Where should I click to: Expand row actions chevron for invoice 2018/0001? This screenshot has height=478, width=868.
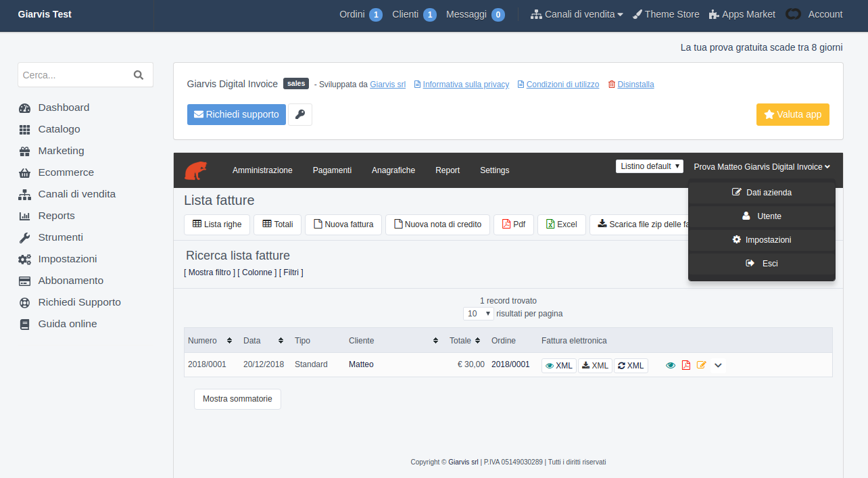[x=718, y=365]
